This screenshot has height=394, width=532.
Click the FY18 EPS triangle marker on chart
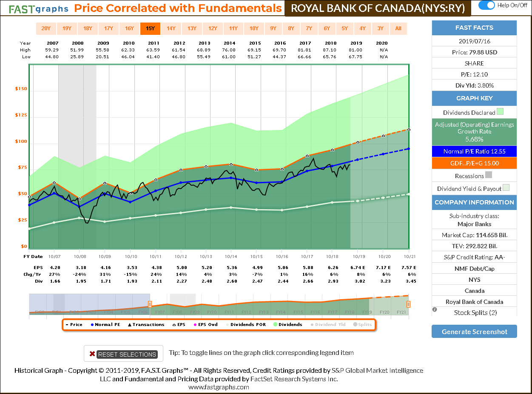click(333, 150)
